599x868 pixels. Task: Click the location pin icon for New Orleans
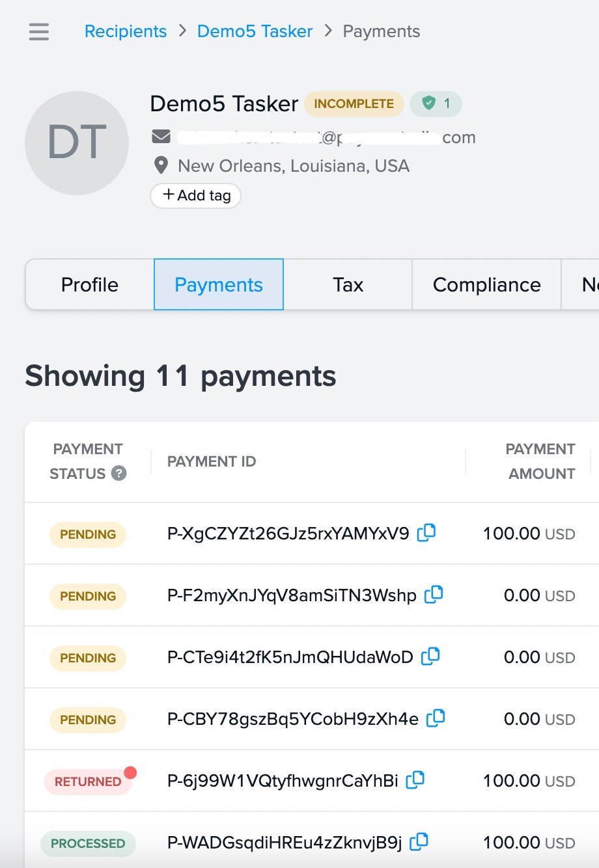tap(161, 165)
